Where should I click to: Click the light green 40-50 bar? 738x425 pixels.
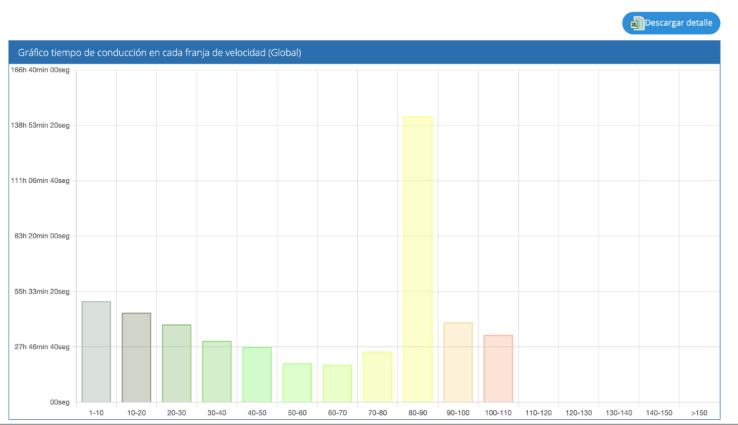(x=257, y=374)
